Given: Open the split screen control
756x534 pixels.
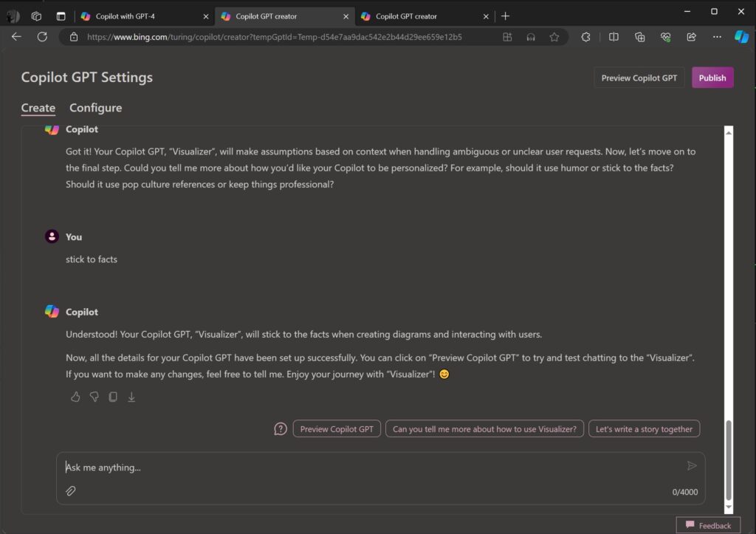Looking at the screenshot, I should click(x=614, y=36).
